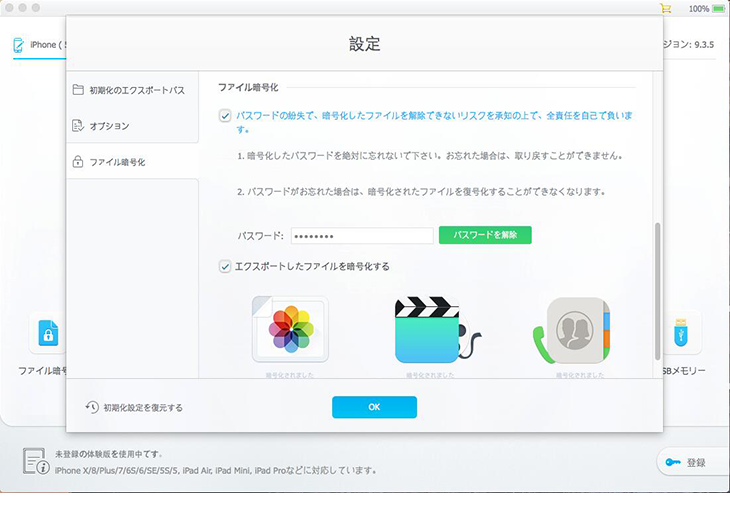Click checklist icon beside オプション
This screenshot has height=510, width=730.
(x=78, y=125)
